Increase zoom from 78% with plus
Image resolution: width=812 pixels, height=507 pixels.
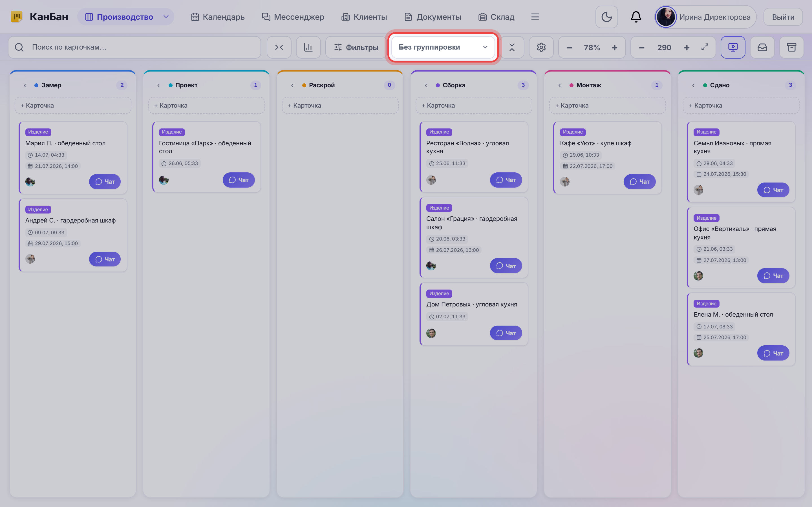pos(614,48)
